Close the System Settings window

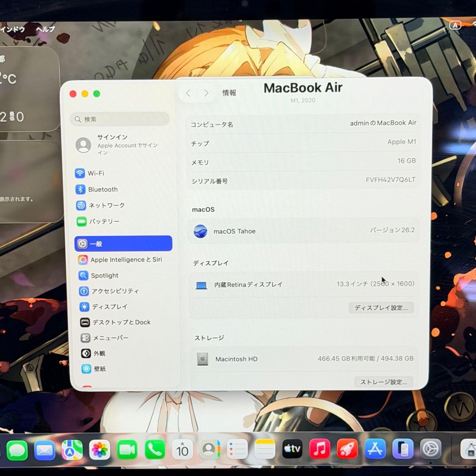73,94
